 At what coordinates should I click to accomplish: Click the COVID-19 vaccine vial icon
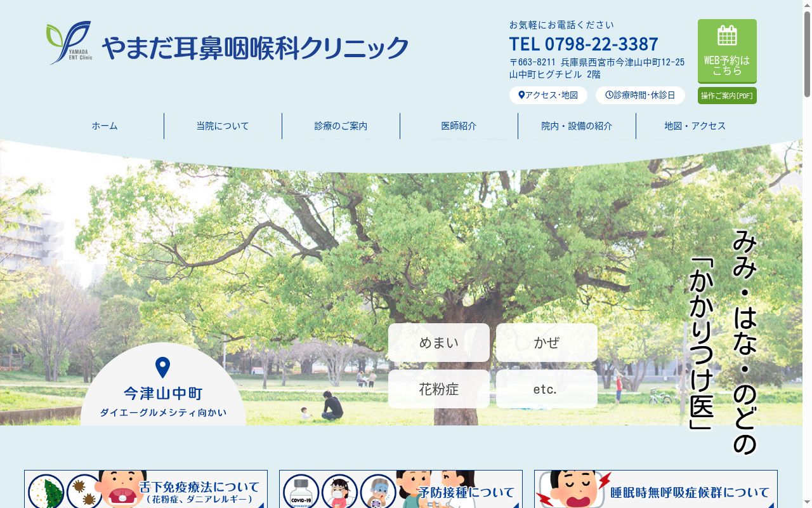point(301,491)
